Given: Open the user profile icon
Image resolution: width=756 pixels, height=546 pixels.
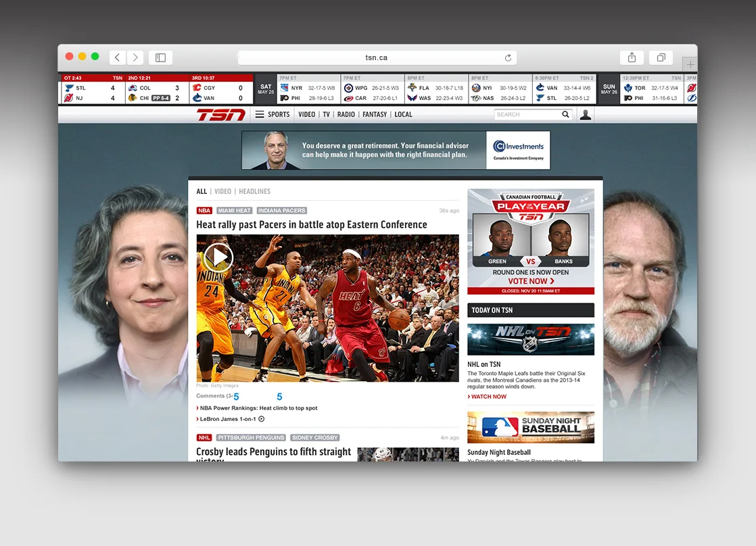Looking at the screenshot, I should tap(586, 115).
